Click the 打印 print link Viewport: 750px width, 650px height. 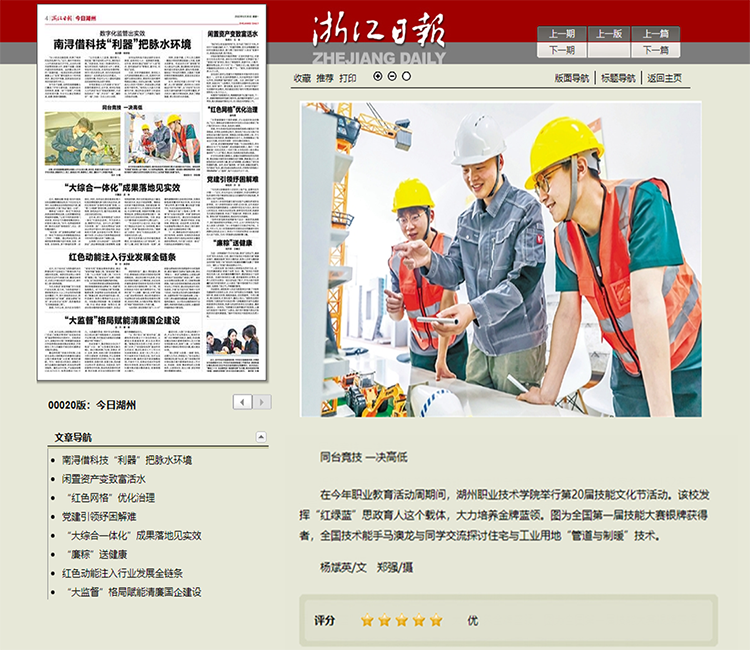coord(347,78)
